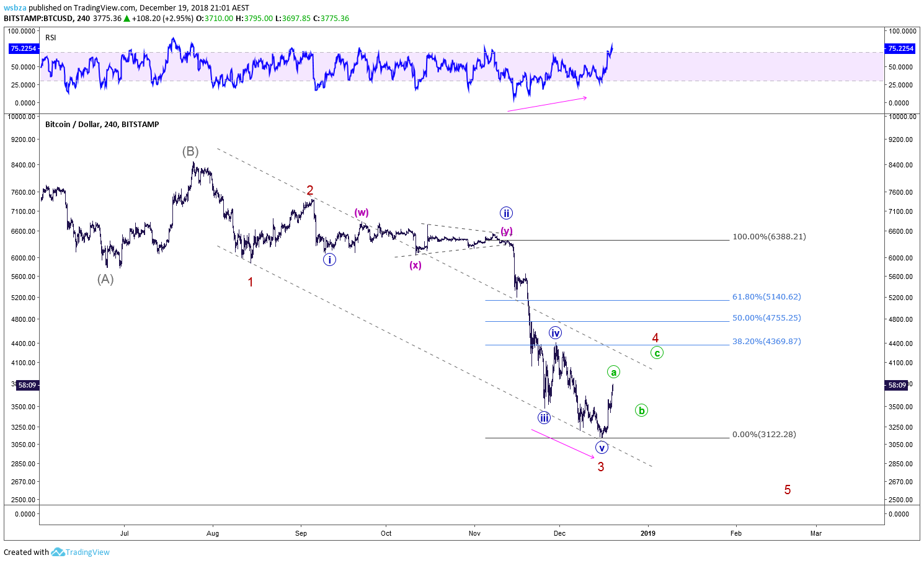
Task: Click the open value O:3710.00
Action: [215, 18]
